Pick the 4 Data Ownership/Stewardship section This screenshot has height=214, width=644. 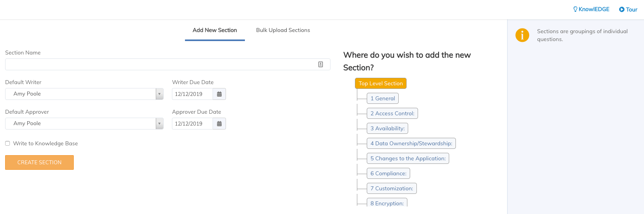pyautogui.click(x=411, y=143)
